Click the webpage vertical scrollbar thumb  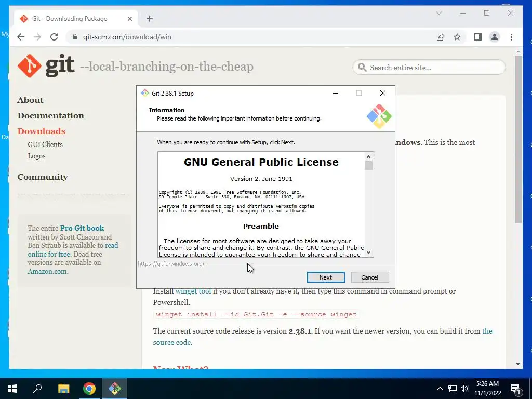coord(518,139)
